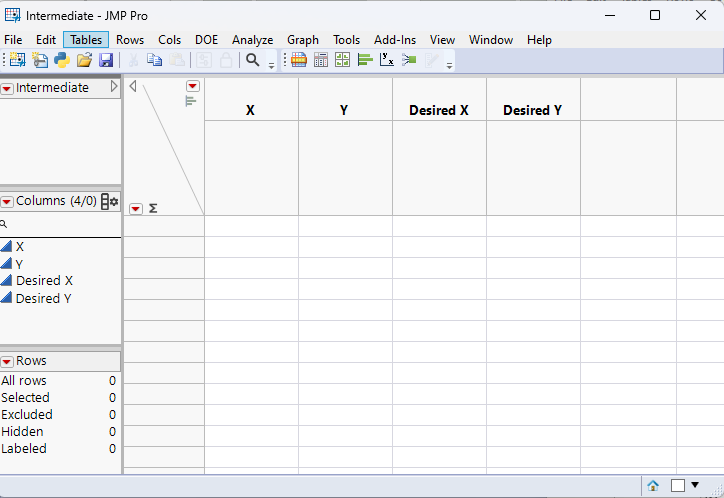Select Desired Y in the Columns list
This screenshot has height=498, width=724.
(x=43, y=299)
